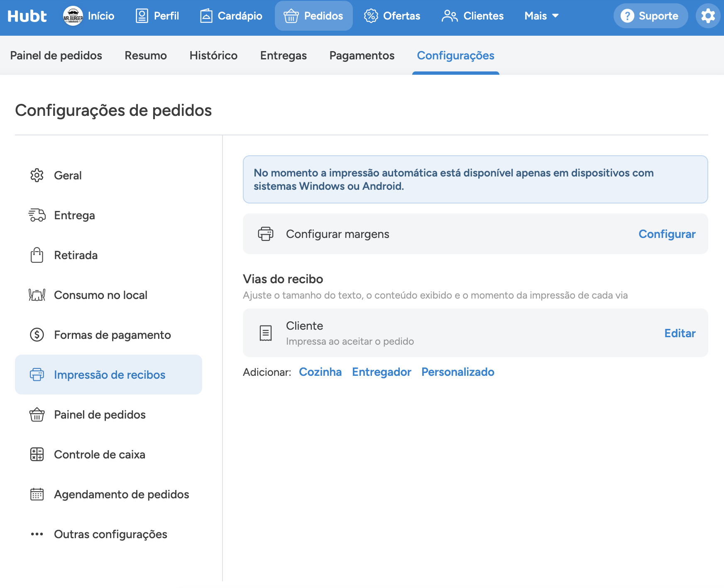The height and width of the screenshot is (588, 724).
Task: Click the Formas de pagamento dollar icon
Action: click(x=37, y=335)
